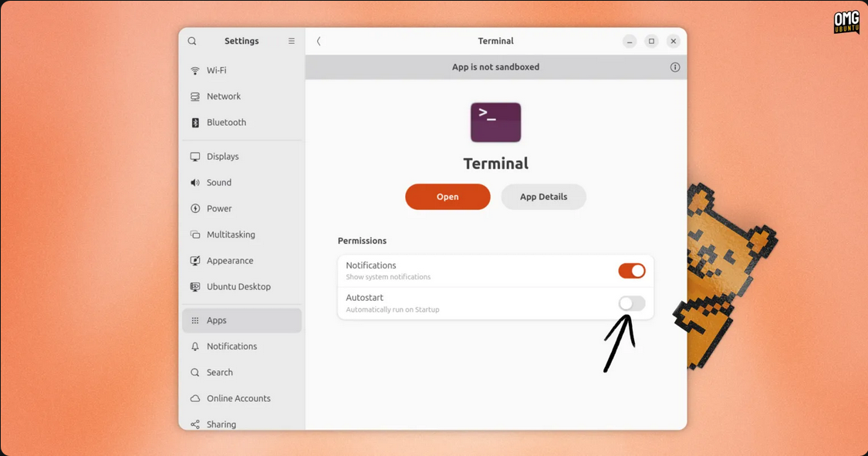Click the Displays monitor icon
868x456 pixels.
pyautogui.click(x=195, y=157)
